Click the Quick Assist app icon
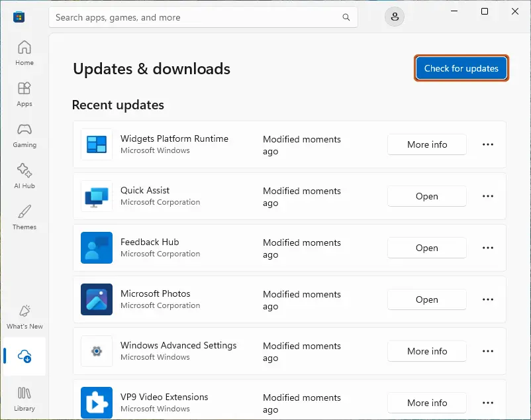 point(97,196)
